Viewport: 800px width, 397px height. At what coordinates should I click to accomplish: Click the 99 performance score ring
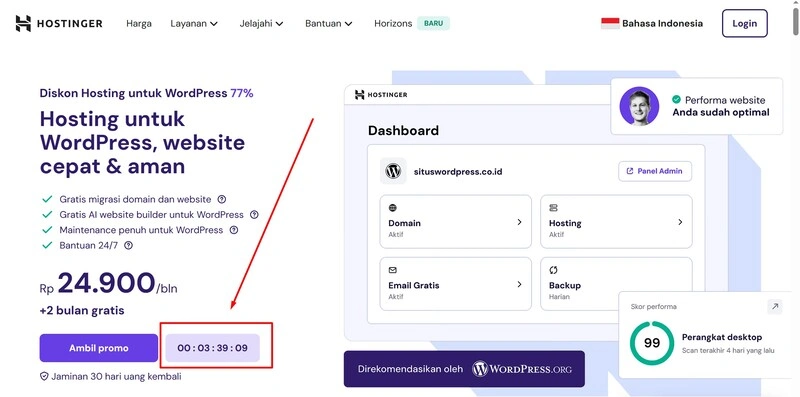[652, 343]
